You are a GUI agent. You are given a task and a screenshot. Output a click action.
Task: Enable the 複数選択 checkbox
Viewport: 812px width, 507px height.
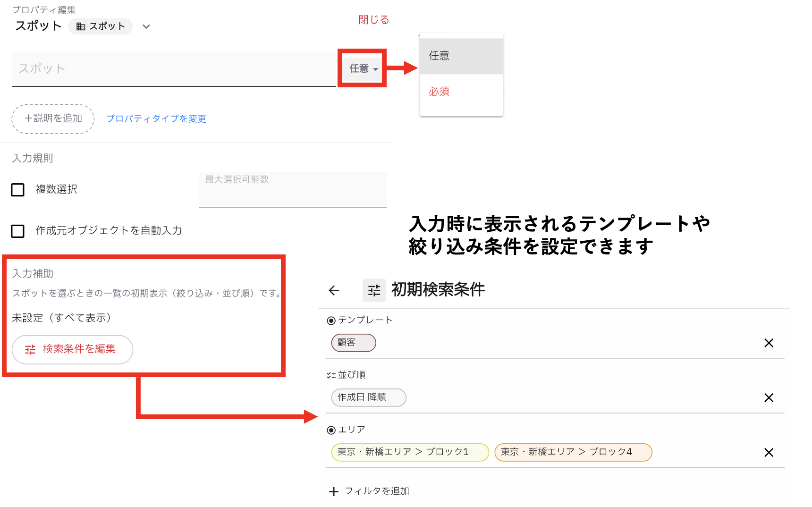(x=18, y=190)
